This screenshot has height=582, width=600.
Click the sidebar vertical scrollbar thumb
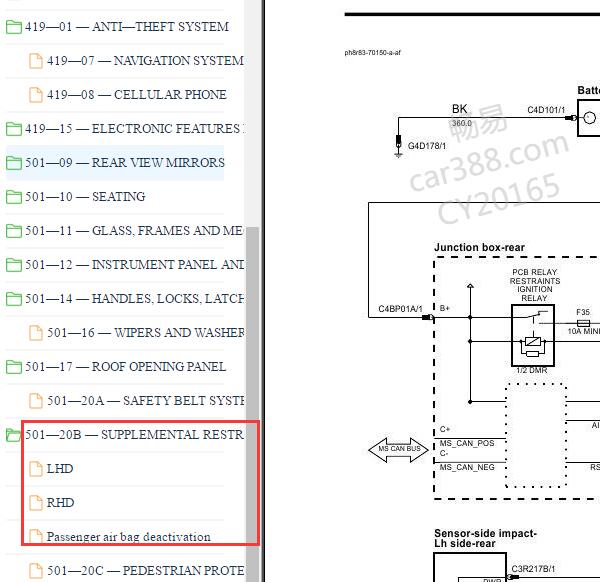pyautogui.click(x=253, y=404)
